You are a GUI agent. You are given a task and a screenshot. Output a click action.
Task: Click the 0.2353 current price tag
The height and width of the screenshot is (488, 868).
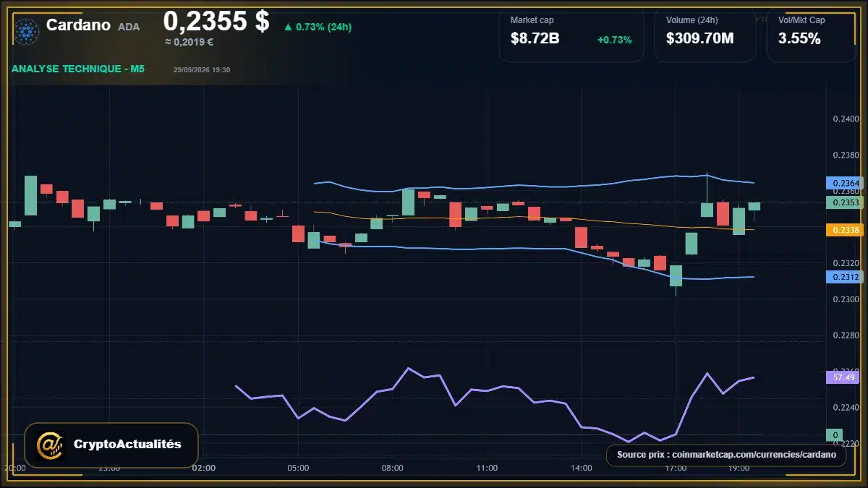844,202
